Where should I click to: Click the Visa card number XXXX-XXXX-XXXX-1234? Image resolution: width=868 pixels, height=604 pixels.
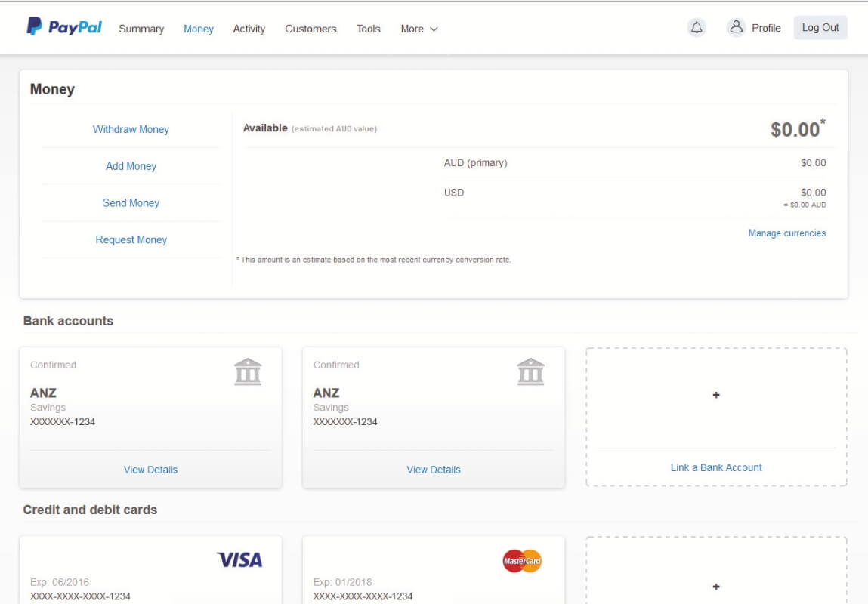[80, 596]
